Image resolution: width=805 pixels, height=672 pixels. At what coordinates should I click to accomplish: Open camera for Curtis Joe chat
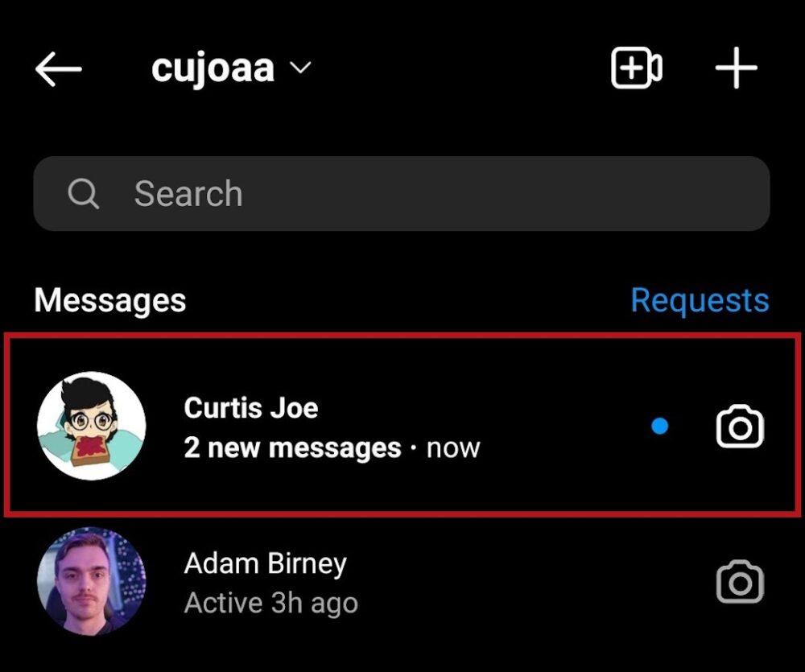[x=740, y=427]
